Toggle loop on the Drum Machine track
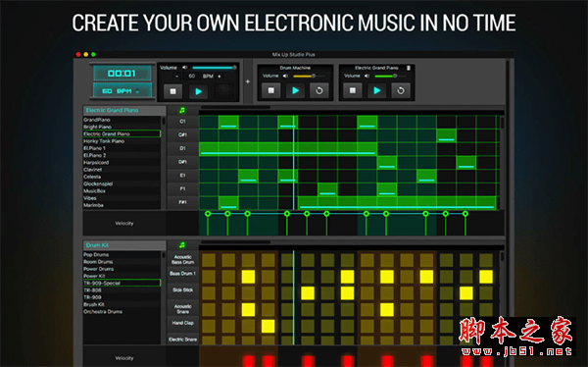The height and width of the screenshot is (367, 588). [319, 90]
